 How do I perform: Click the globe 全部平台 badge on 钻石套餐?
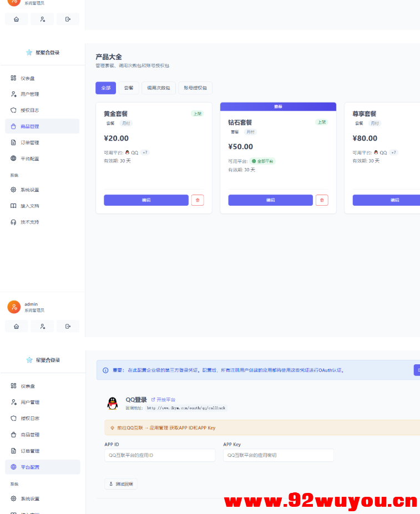[x=262, y=161]
